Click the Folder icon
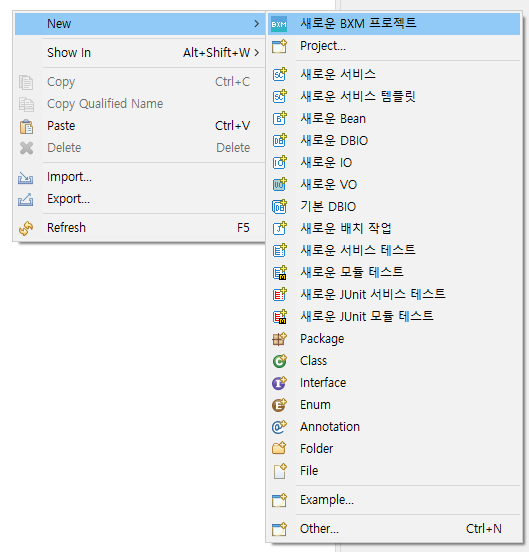529x552 pixels. coord(279,448)
